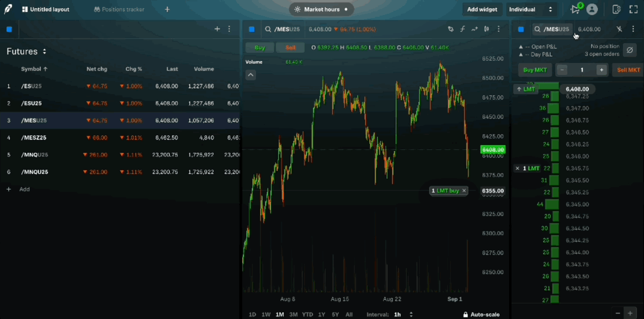Click the candlestick chart type icon
Screen dimensions: 644x319
tap(486, 29)
